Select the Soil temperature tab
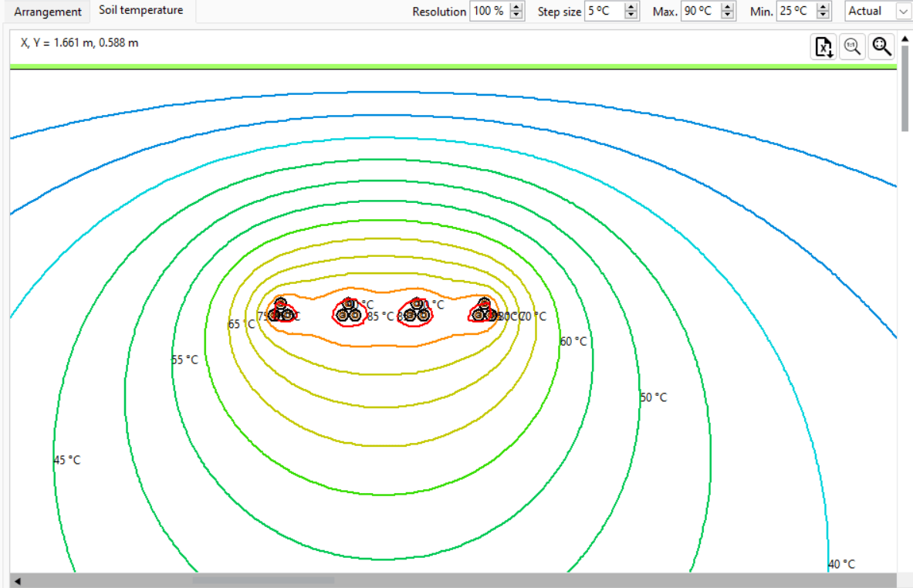The width and height of the screenshot is (913, 588). 142,10
